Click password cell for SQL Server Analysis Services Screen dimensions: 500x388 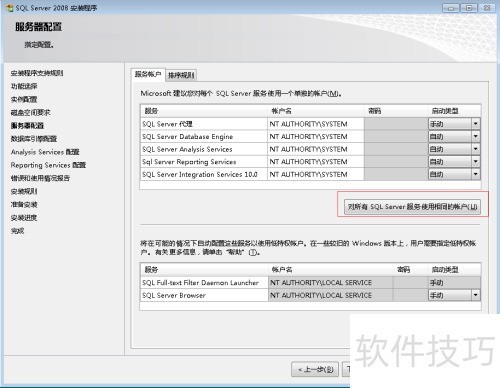(396, 149)
